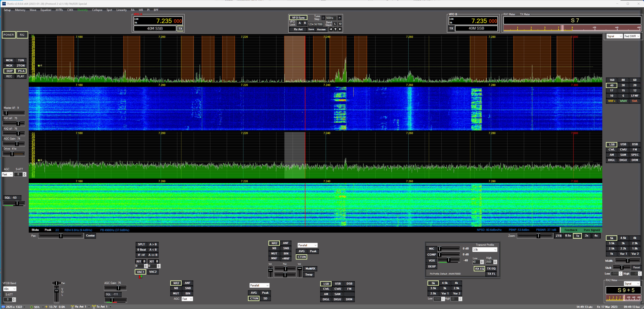Open the Equalizer menu
The height and width of the screenshot is (309, 644).
[46, 10]
